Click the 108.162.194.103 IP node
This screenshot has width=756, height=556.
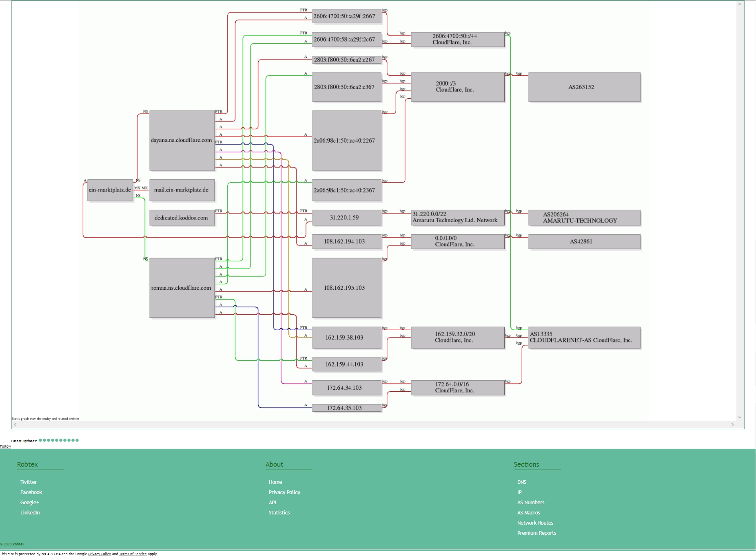click(346, 241)
